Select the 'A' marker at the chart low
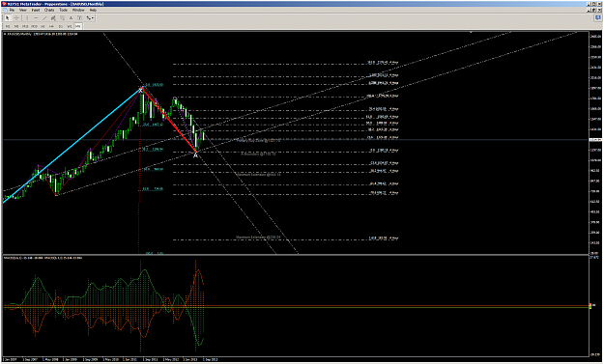This screenshot has width=604, height=364. (195, 155)
